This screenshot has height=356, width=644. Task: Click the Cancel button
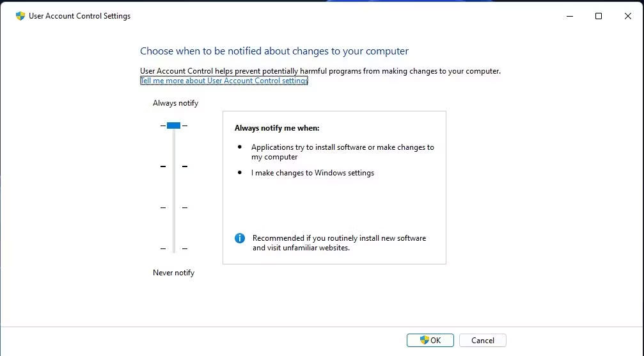click(x=483, y=341)
